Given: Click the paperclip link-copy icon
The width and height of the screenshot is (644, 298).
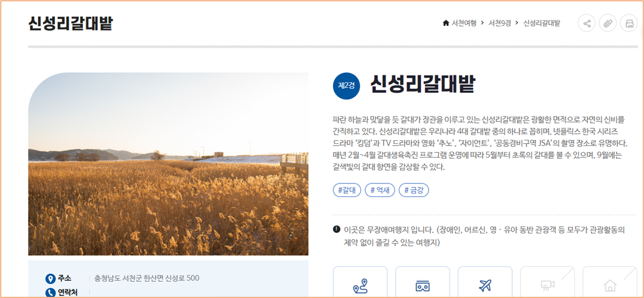Looking at the screenshot, I should (x=608, y=23).
